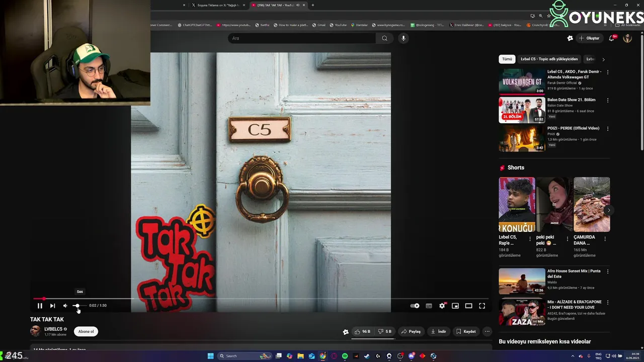Open Spotify from the taskbar
The image size is (644, 362).
point(345,356)
